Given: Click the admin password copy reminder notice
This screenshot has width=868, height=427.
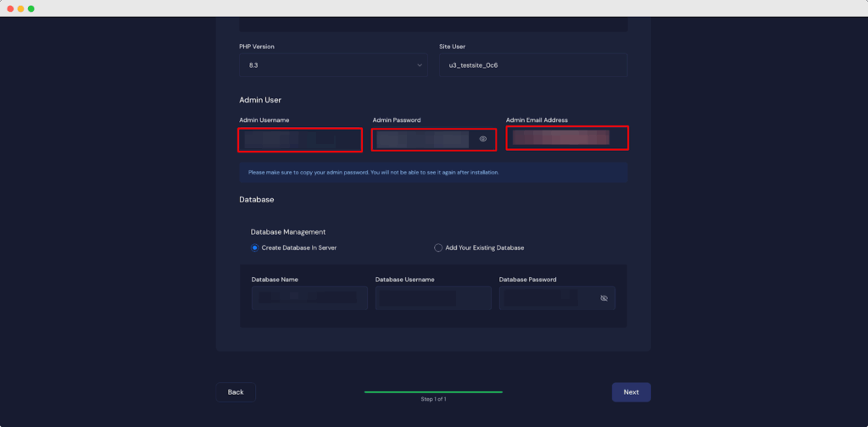Looking at the screenshot, I should pyautogui.click(x=433, y=172).
